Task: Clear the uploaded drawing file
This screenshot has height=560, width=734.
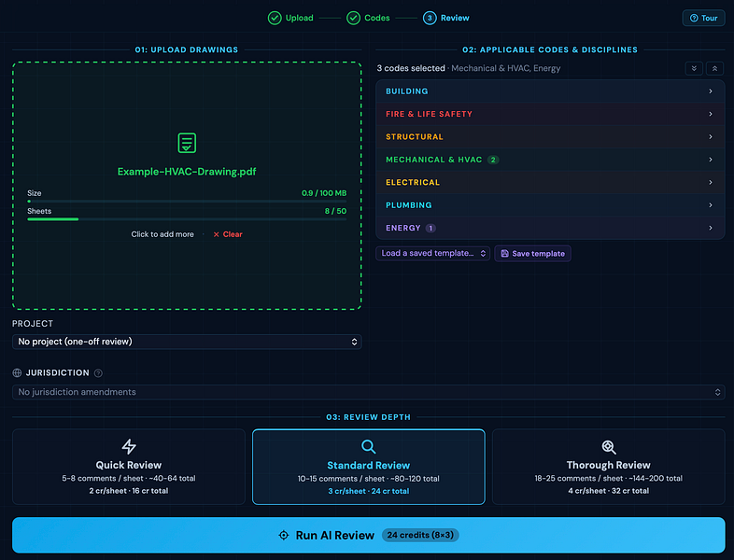Action: [228, 234]
